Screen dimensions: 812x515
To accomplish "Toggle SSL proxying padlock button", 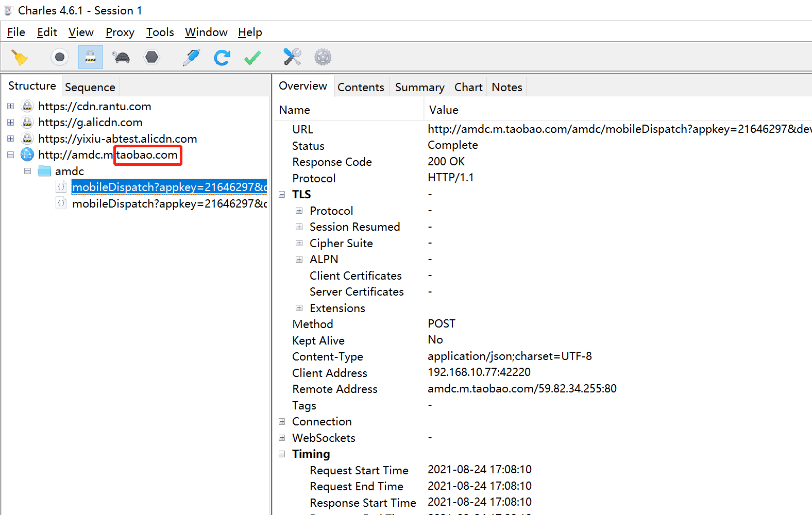I will coord(91,57).
